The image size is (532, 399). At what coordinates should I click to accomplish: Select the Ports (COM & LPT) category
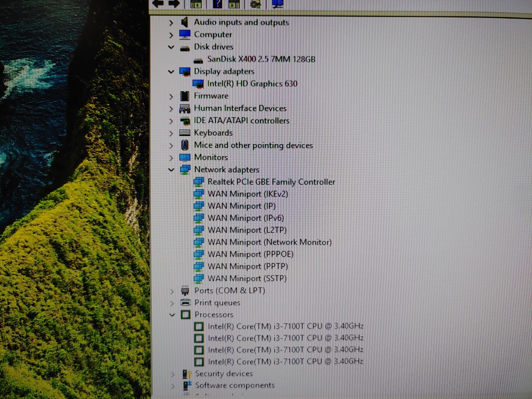pos(230,291)
